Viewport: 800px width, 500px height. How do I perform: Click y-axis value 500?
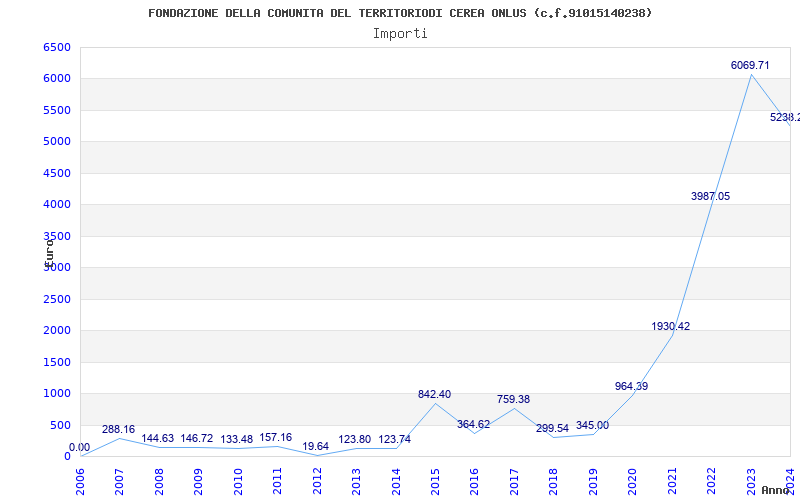pos(60,425)
